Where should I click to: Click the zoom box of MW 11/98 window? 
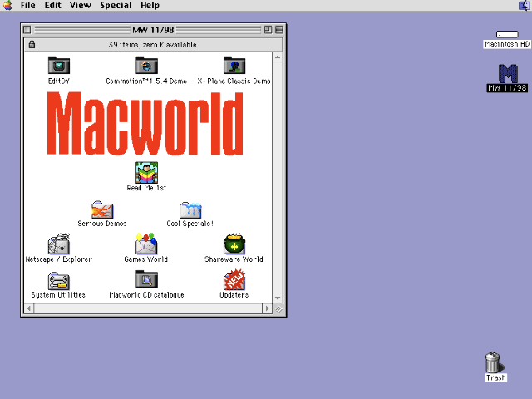(268, 30)
